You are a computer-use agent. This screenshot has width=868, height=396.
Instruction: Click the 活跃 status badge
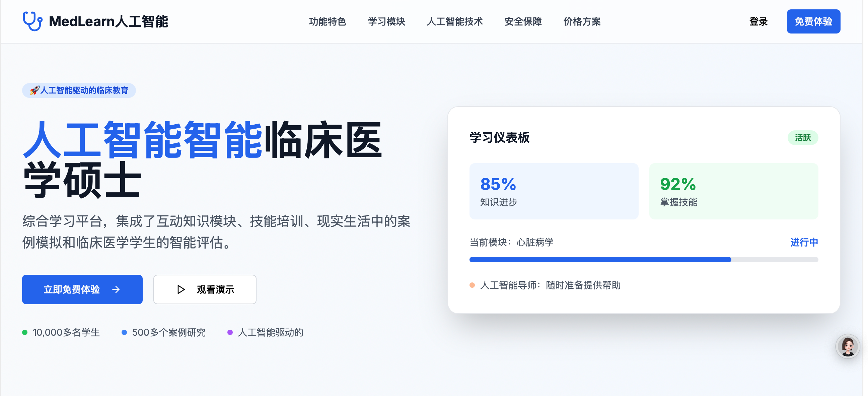(x=803, y=137)
